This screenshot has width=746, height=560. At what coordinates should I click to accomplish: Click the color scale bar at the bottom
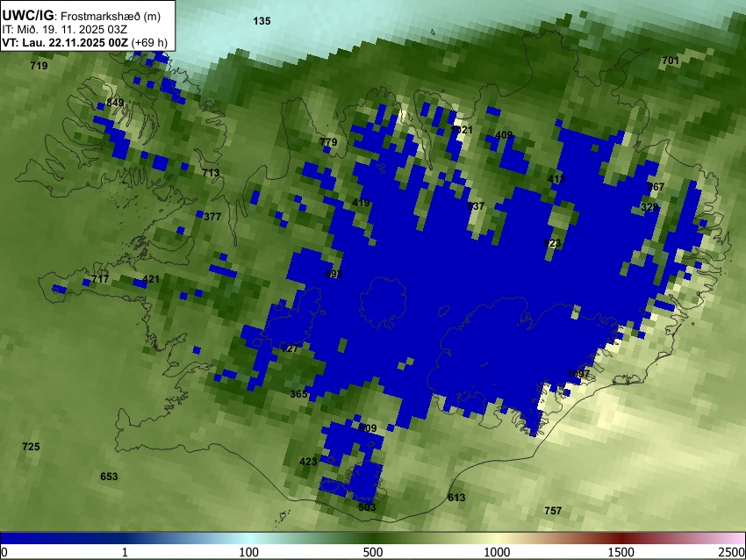373,538
